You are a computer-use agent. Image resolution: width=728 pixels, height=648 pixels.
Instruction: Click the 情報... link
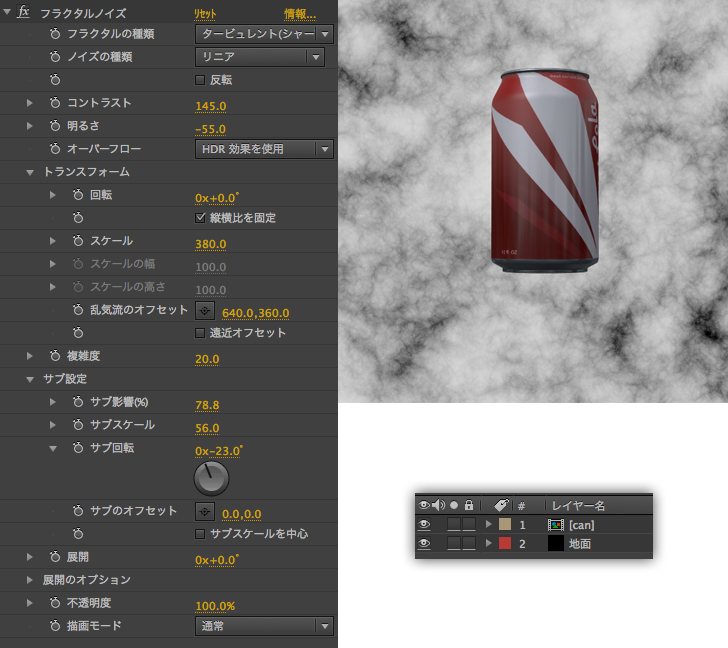pyautogui.click(x=299, y=14)
